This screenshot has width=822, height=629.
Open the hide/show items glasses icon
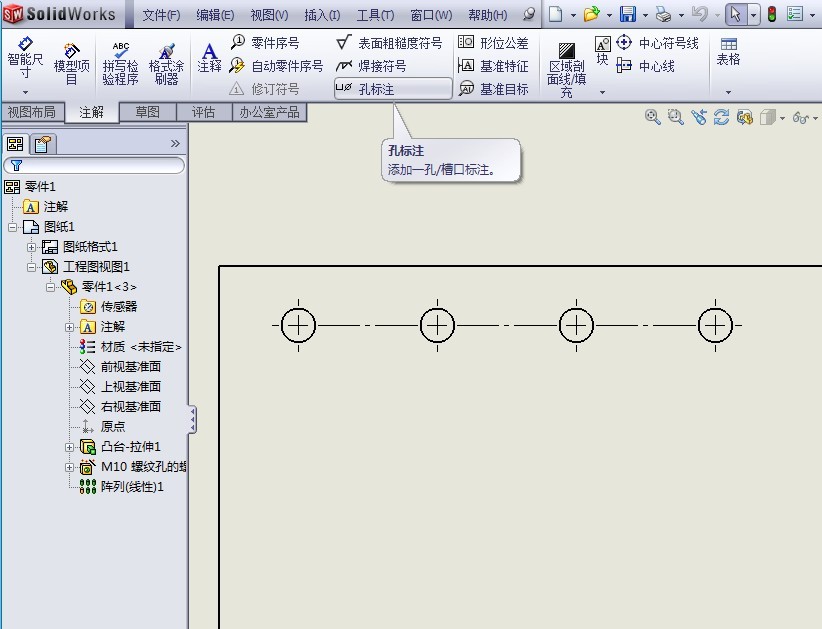click(x=801, y=117)
